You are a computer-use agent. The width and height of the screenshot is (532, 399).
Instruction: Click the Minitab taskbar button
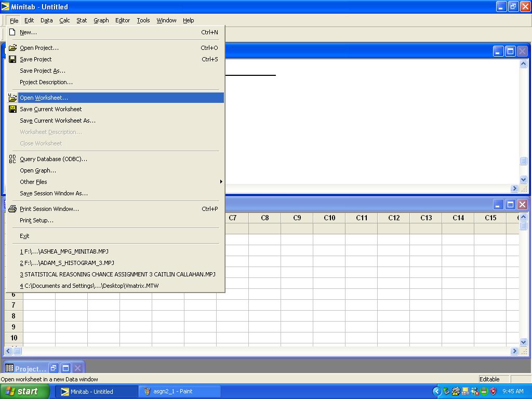coord(96,391)
